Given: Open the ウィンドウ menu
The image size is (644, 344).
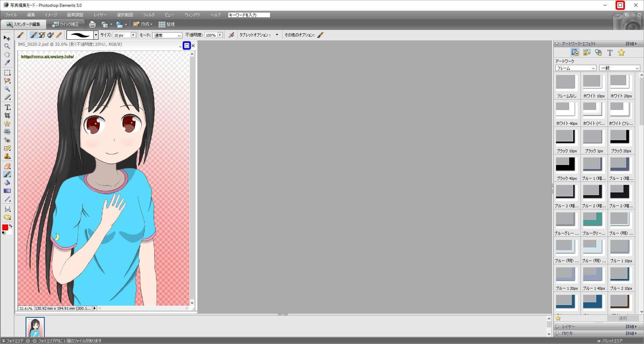Looking at the screenshot, I should point(192,15).
